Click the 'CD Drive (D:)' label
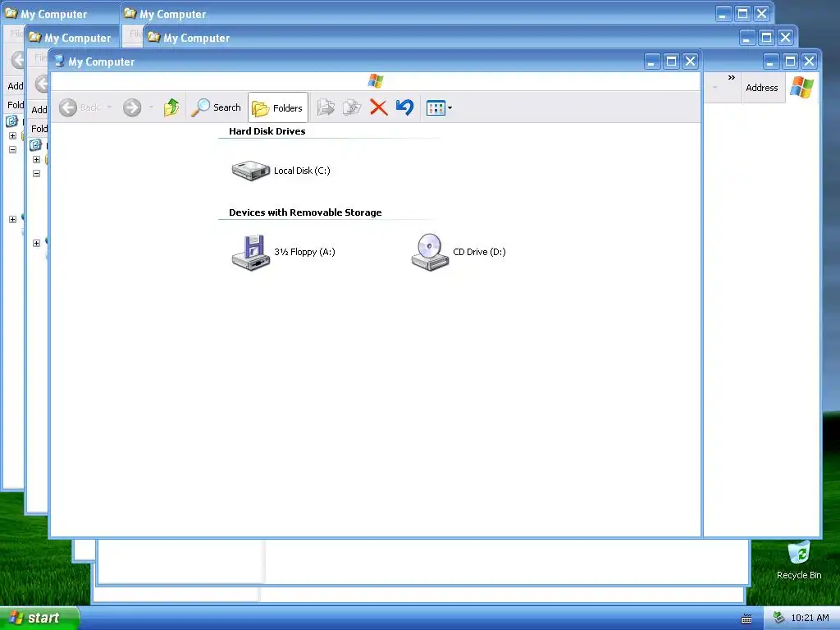The width and height of the screenshot is (840, 630). coord(479,252)
